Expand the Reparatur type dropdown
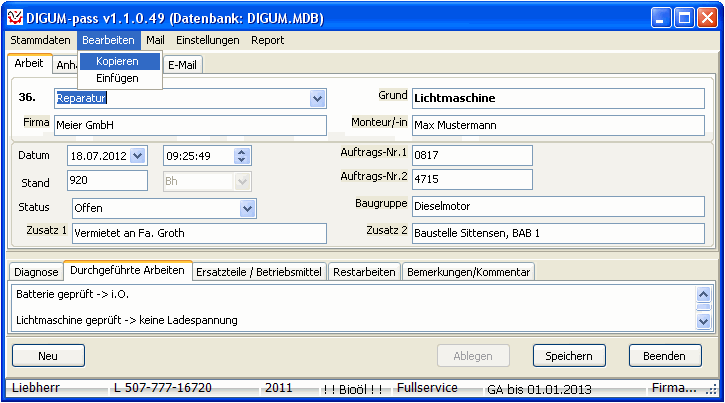Viewport: 725px width, 403px height. coord(318,98)
